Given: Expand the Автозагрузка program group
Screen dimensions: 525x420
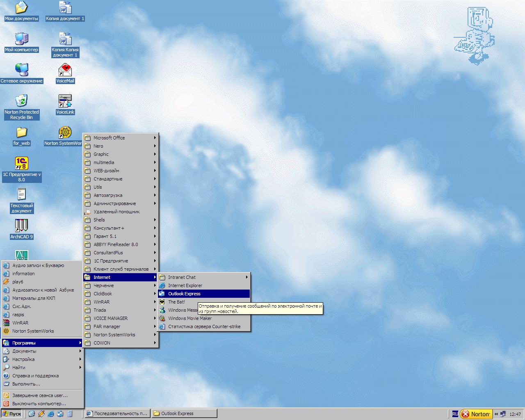Looking at the screenshot, I should click(121, 195).
